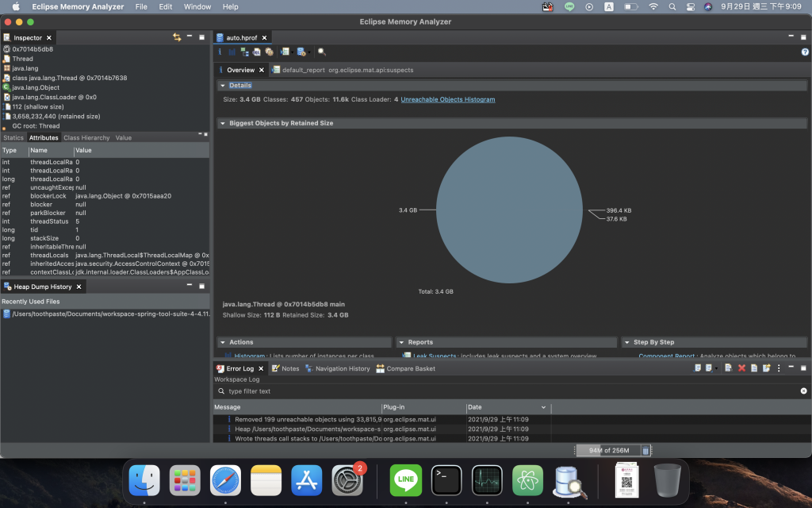812x508 pixels.
Task: Switch to Navigation History tab
Action: point(338,368)
